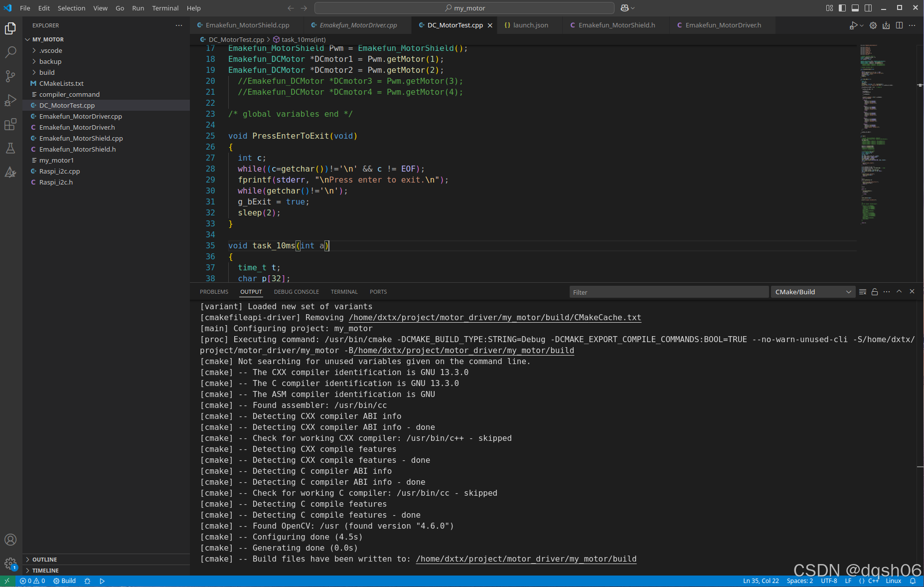924x587 pixels.
Task: Split the editor with the split icon
Action: 899,25
